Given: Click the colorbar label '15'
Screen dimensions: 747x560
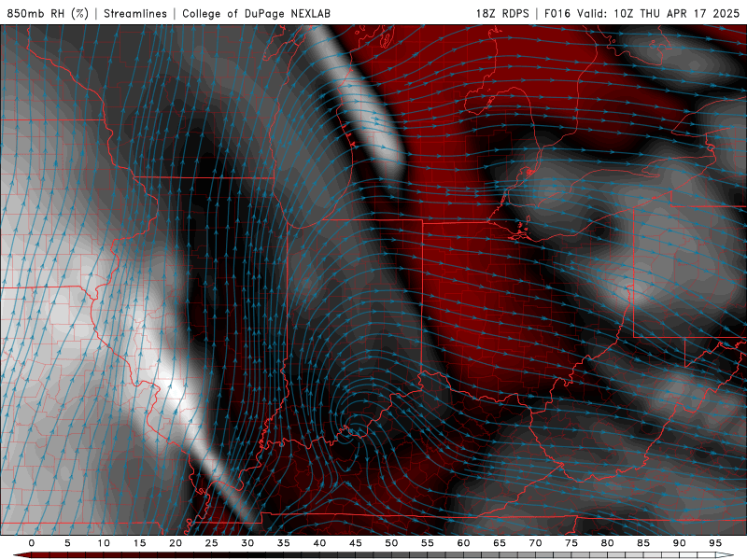Looking at the screenshot, I should (x=139, y=543).
